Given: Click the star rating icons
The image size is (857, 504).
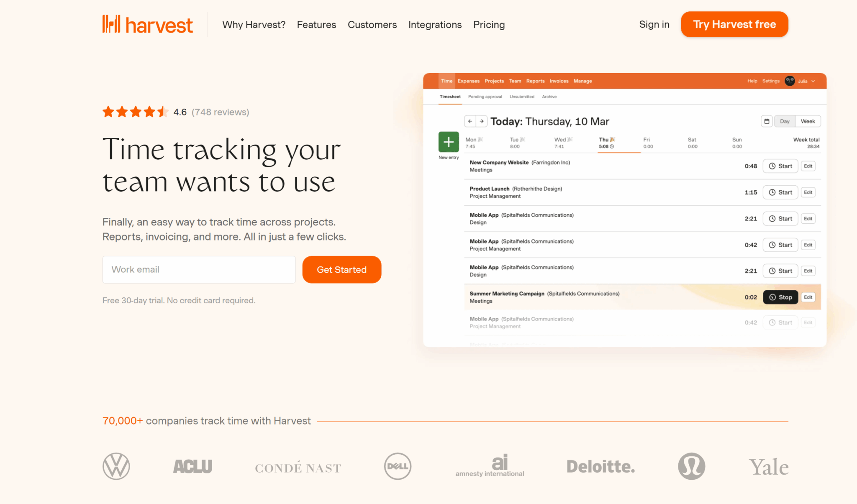Looking at the screenshot, I should click(135, 112).
